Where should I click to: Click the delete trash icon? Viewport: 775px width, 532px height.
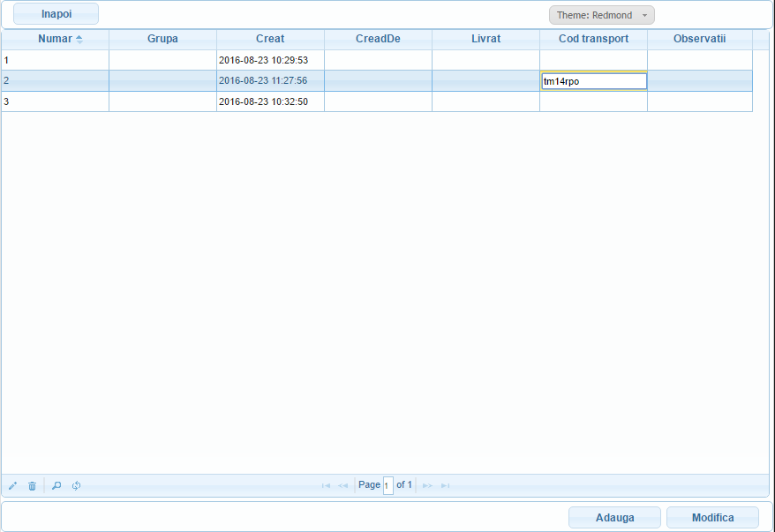tap(32, 485)
